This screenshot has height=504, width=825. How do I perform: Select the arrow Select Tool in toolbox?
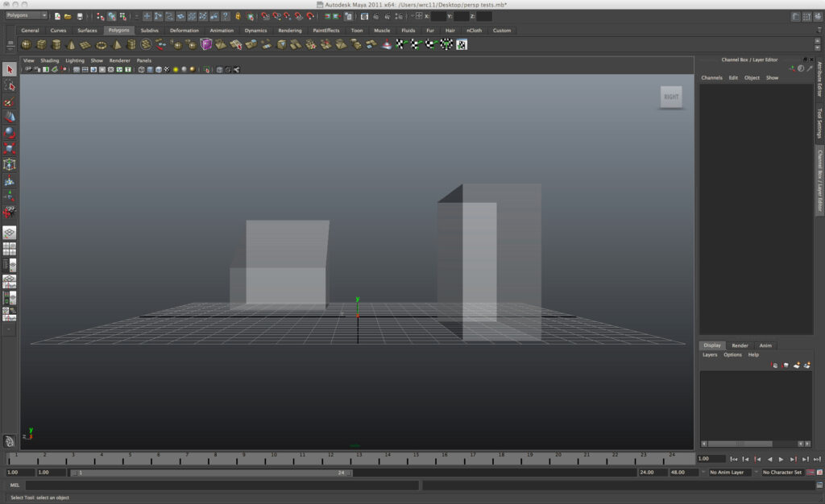pyautogui.click(x=10, y=70)
